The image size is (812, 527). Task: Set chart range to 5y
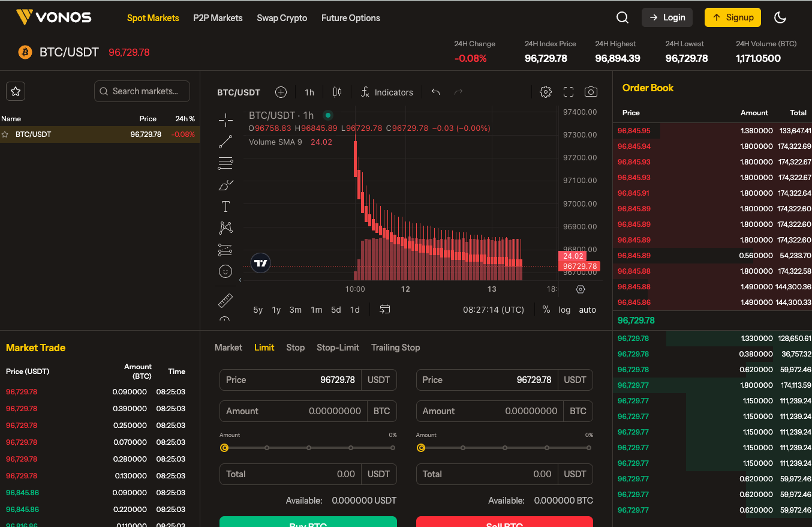coord(258,310)
